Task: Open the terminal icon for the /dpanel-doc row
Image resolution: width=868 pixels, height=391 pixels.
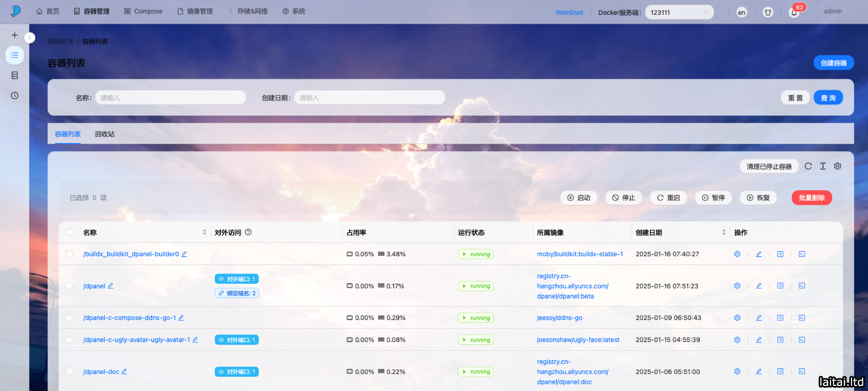Action: tap(802, 372)
